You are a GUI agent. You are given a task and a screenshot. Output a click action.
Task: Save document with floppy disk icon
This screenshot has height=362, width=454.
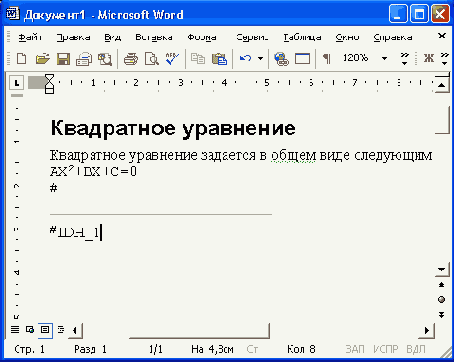click(x=63, y=59)
